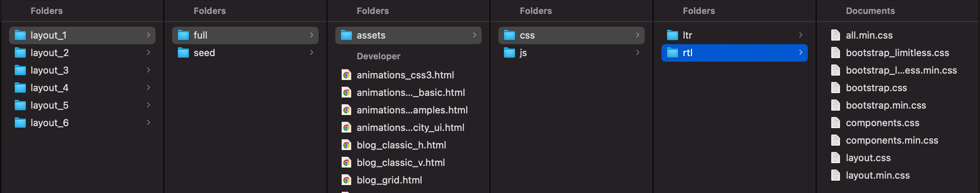Click the ltr folder icon
Screen dimensions: 980x193
click(673, 35)
